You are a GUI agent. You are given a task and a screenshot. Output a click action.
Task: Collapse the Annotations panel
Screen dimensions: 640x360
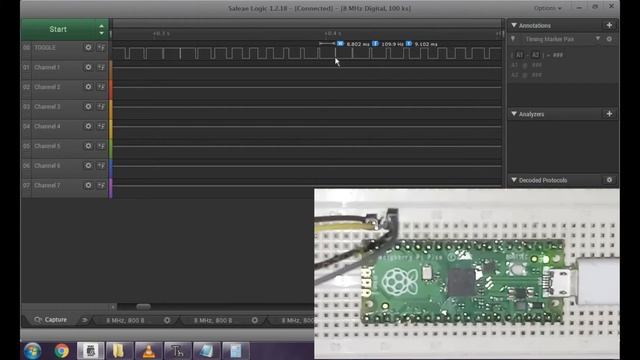514,25
